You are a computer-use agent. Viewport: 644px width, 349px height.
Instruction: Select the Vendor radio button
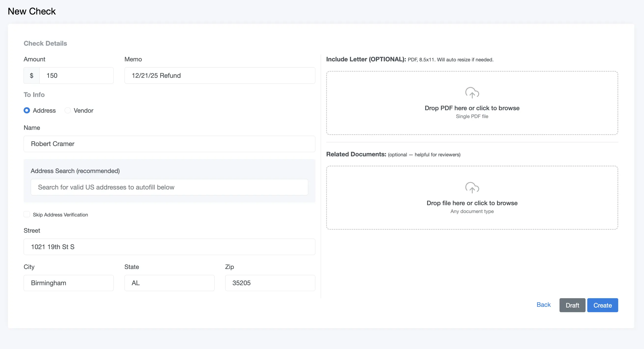[x=68, y=110]
